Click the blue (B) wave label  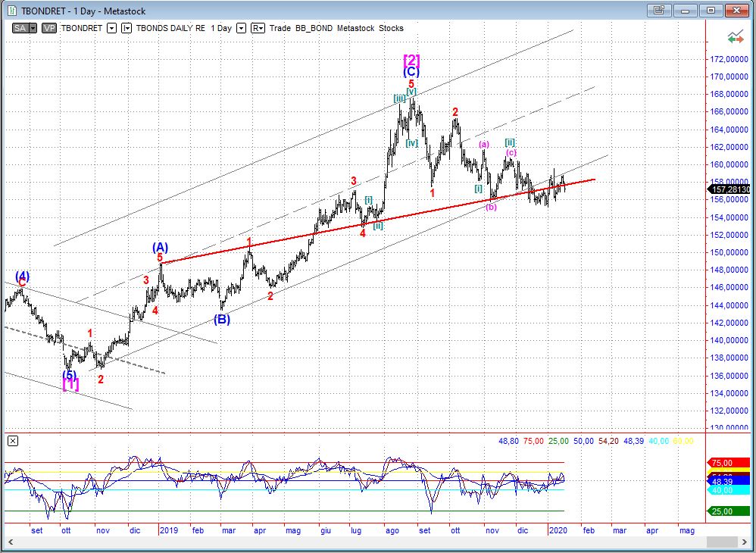222,319
